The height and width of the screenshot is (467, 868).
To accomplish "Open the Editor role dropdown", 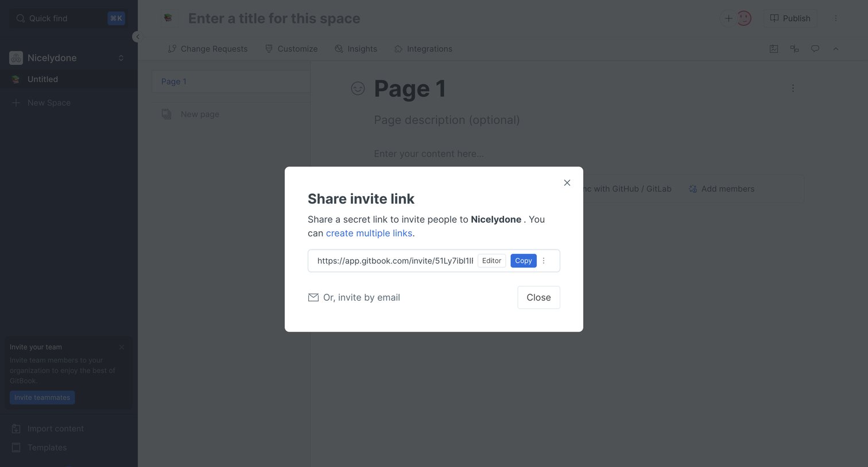I will [x=491, y=260].
